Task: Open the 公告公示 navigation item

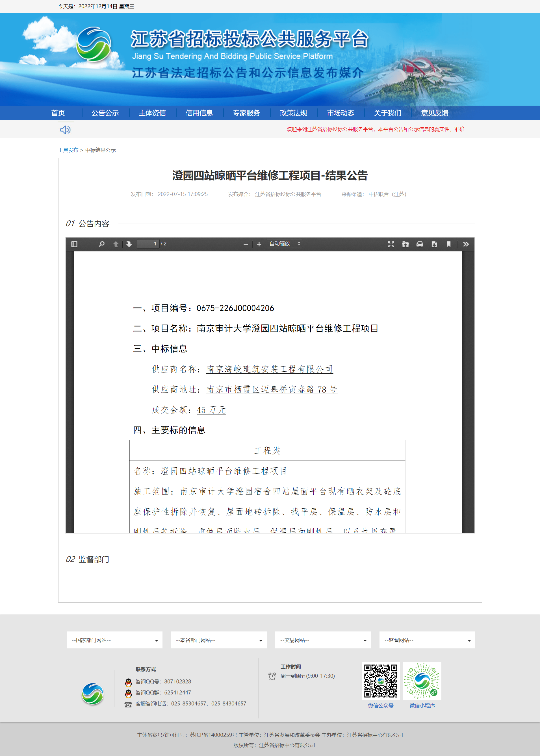Action: click(105, 113)
